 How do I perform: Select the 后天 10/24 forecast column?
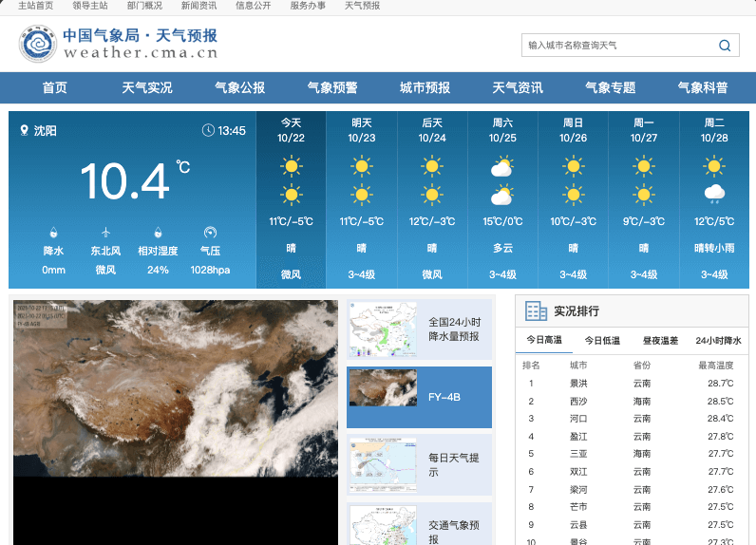[x=432, y=200]
